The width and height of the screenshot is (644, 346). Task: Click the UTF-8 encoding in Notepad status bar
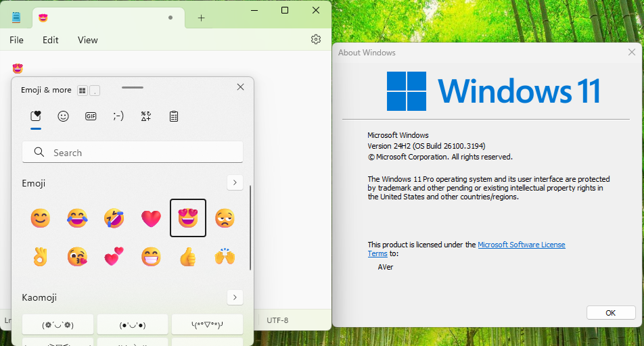coord(277,320)
